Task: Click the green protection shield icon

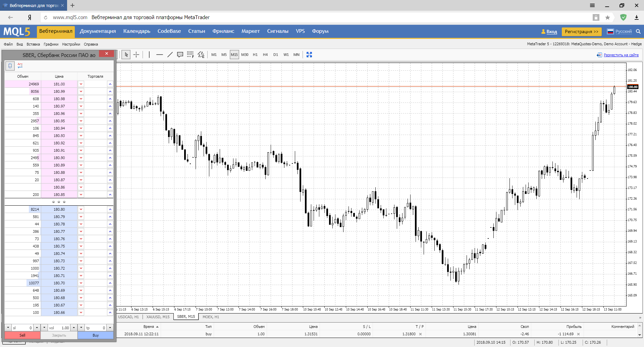Action: (x=623, y=17)
